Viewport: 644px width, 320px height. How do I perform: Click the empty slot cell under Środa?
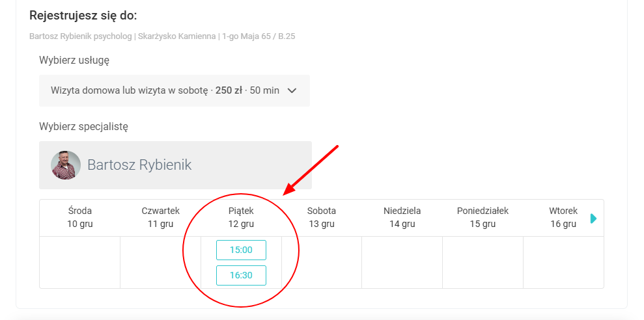pyautogui.click(x=80, y=262)
